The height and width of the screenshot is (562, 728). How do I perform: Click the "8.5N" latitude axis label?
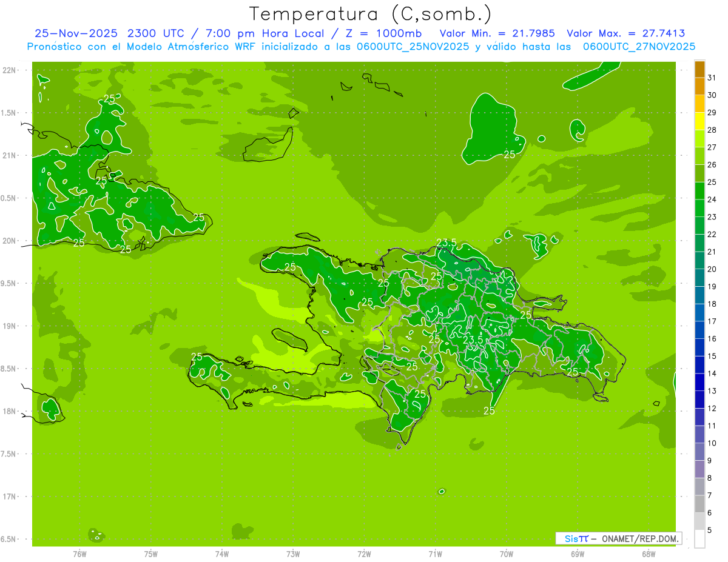pos(9,369)
